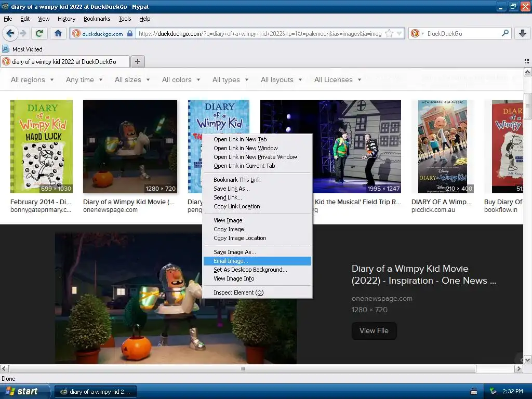Screen dimensions: 532x399
Task: Open onenewspage.com link in detail panel
Action: [x=382, y=299]
